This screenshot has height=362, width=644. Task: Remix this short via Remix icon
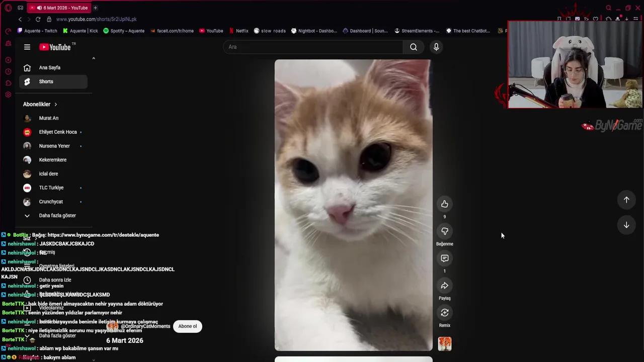[444, 312]
